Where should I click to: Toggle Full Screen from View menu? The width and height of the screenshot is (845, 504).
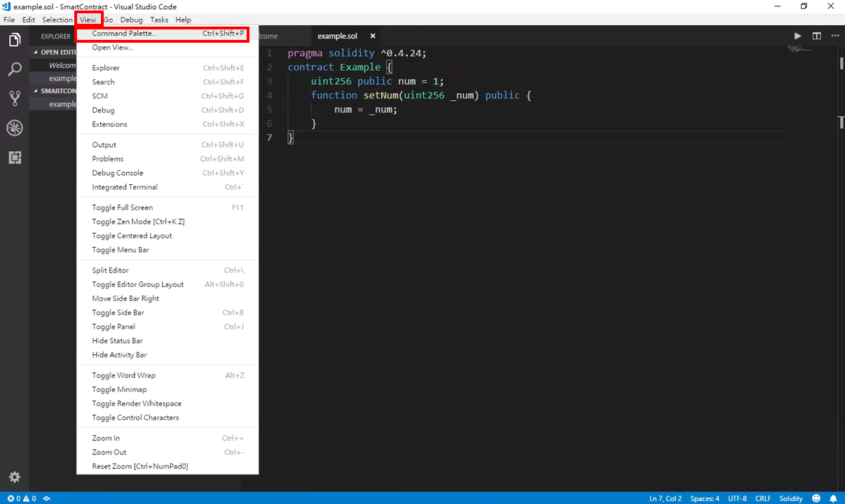(167, 207)
